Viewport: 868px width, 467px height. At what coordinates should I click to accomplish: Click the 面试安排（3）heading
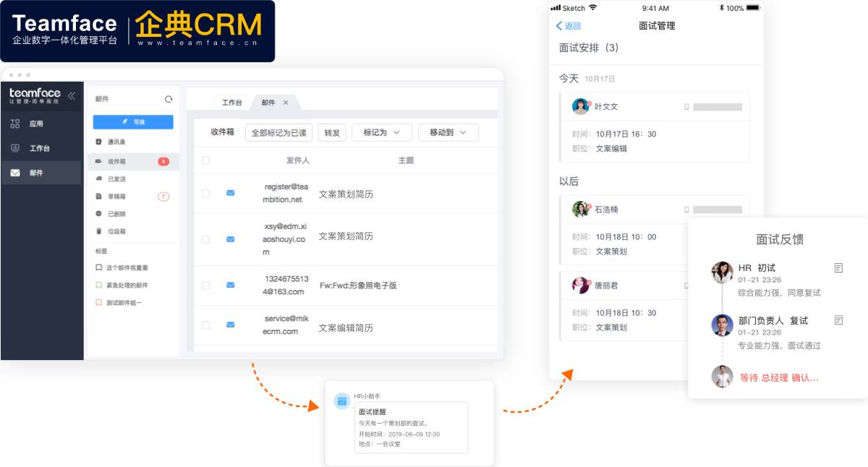589,48
